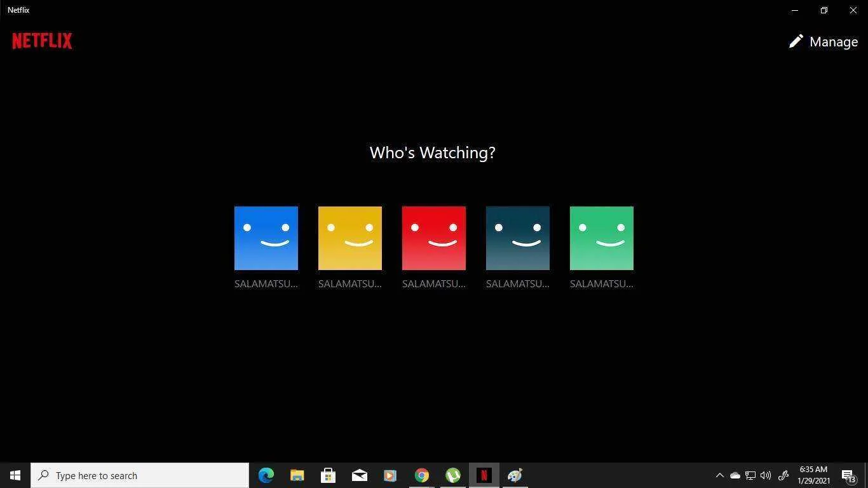This screenshot has height=488, width=868.
Task: Open network status tray icon
Action: click(750, 475)
